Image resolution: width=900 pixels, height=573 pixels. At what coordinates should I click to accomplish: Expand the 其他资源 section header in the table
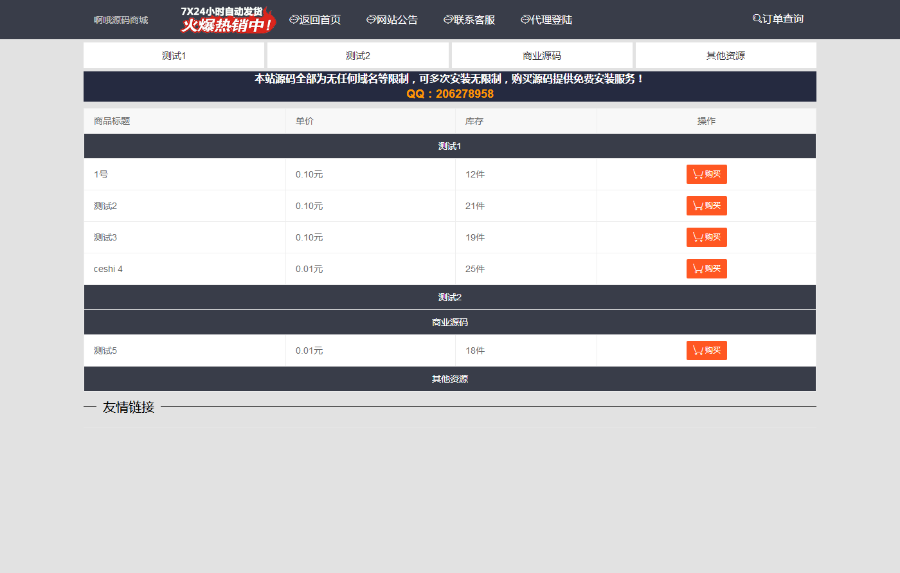click(x=450, y=379)
